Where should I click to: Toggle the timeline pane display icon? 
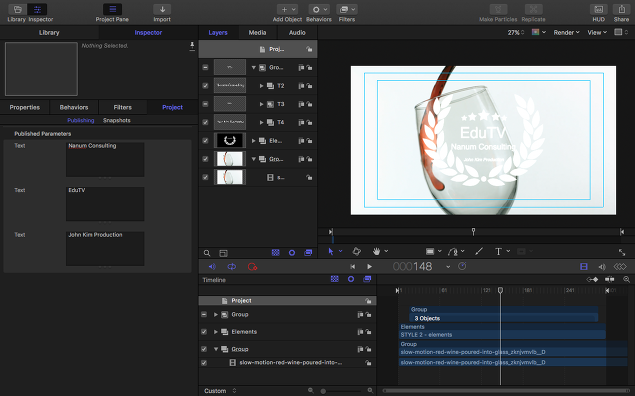click(584, 266)
